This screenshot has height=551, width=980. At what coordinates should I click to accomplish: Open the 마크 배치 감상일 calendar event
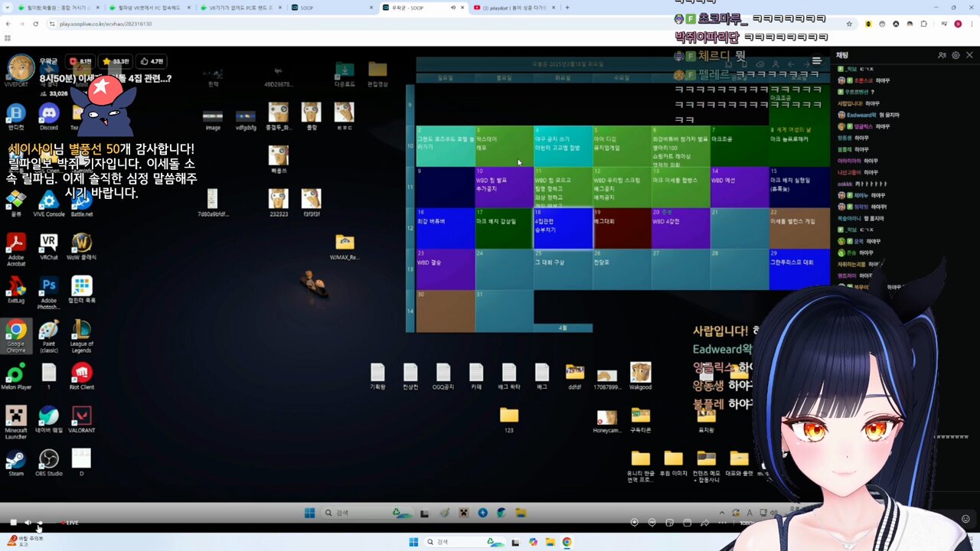coord(504,228)
